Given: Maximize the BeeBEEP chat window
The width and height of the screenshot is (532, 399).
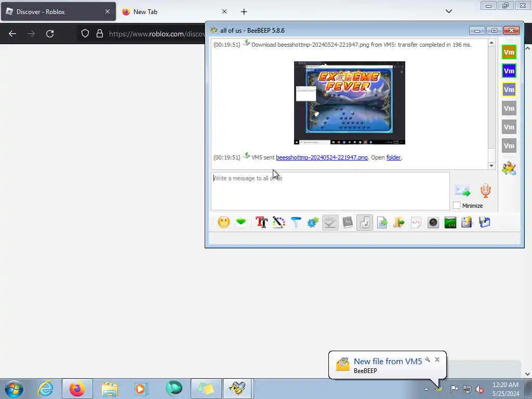Looking at the screenshot, I should click(x=494, y=31).
